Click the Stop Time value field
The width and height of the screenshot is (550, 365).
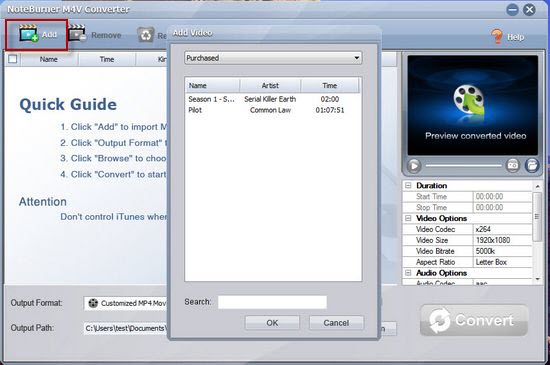[x=502, y=207]
